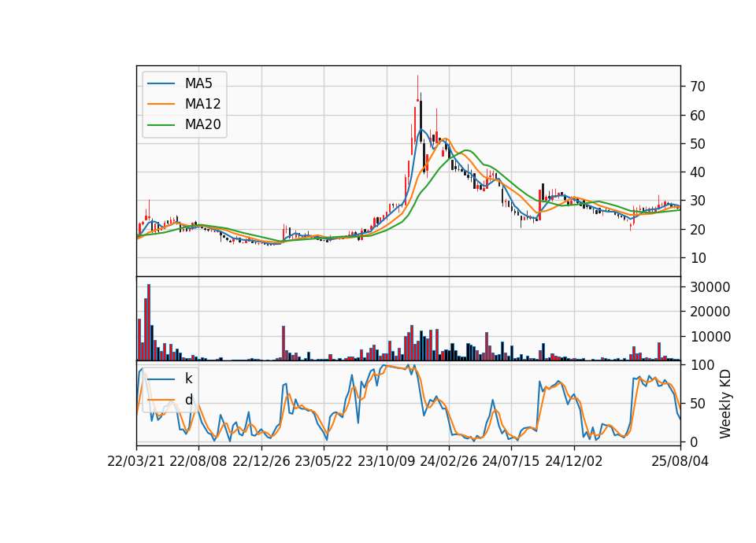Click the 22/08/08 date tick label
Screen dimensions: 756x543
point(198,462)
